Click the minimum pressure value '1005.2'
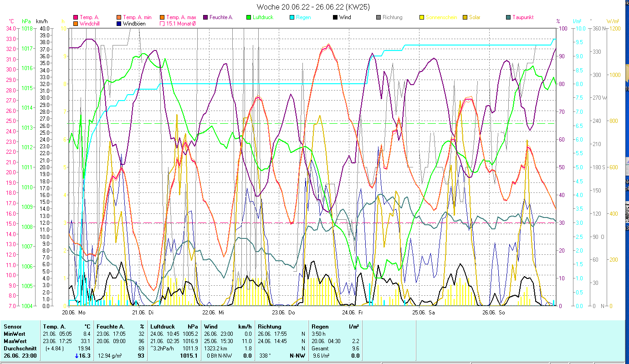This screenshot has width=629, height=364. point(189,334)
